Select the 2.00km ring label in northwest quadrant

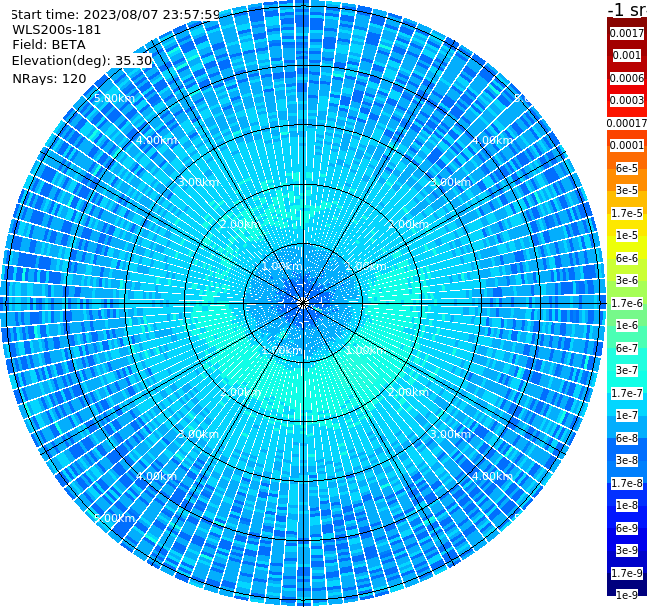pos(240,224)
